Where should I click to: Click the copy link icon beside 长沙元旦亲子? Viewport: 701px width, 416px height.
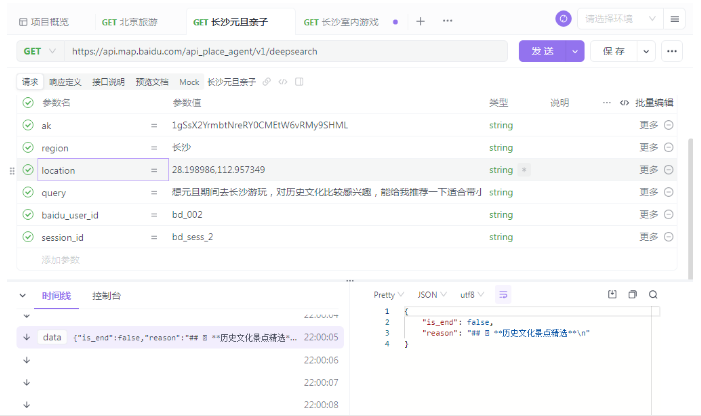click(x=266, y=82)
